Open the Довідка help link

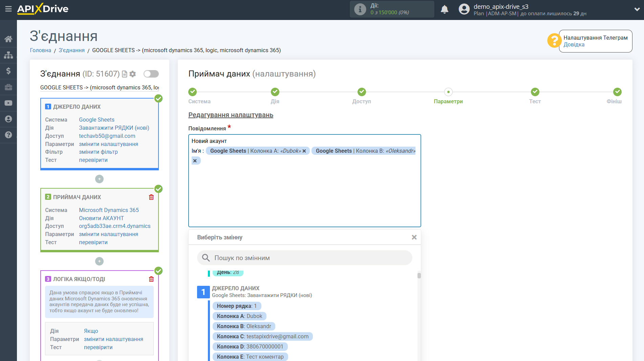pos(574,45)
